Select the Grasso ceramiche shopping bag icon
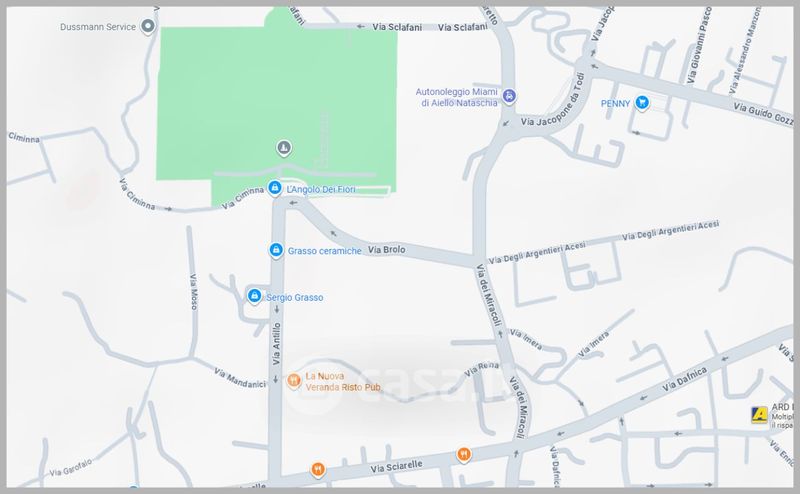The image size is (800, 494). 276,250
